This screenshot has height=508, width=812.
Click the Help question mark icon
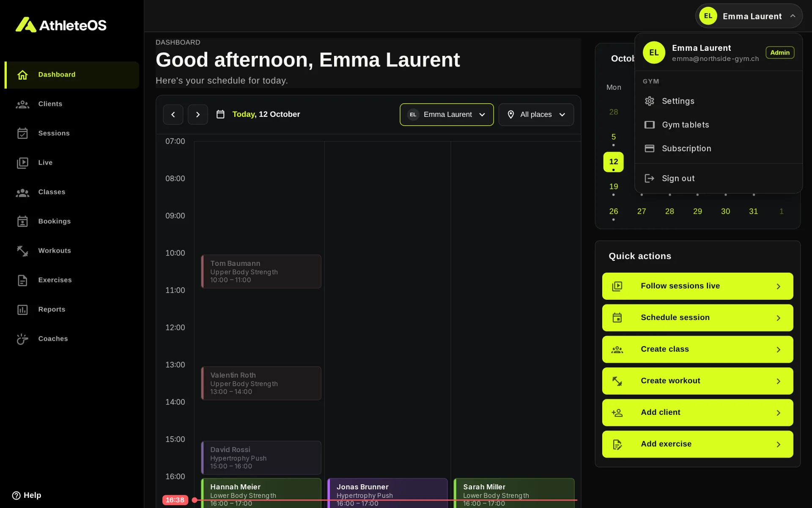[x=16, y=495]
